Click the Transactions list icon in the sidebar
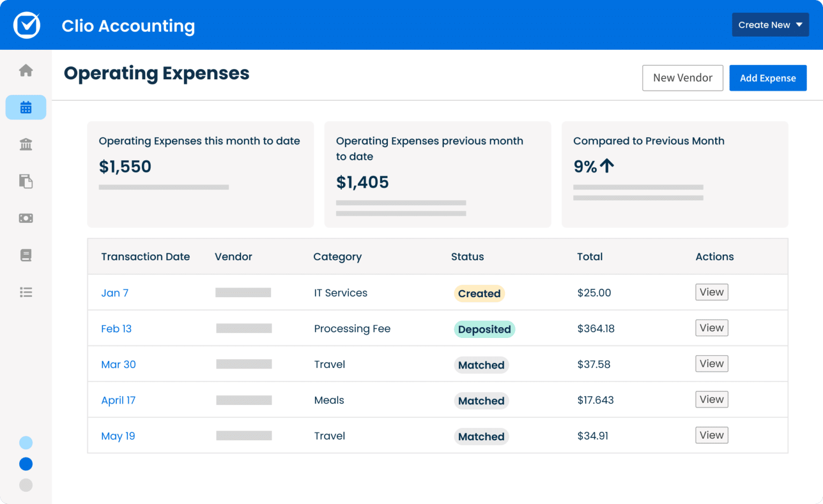 26,292
